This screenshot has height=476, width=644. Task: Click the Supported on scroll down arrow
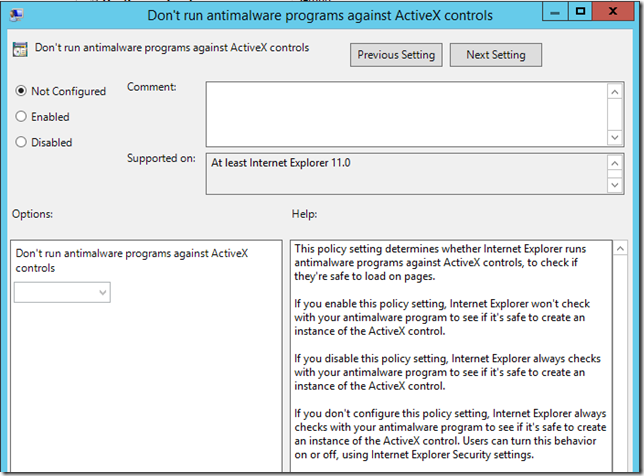(x=615, y=185)
